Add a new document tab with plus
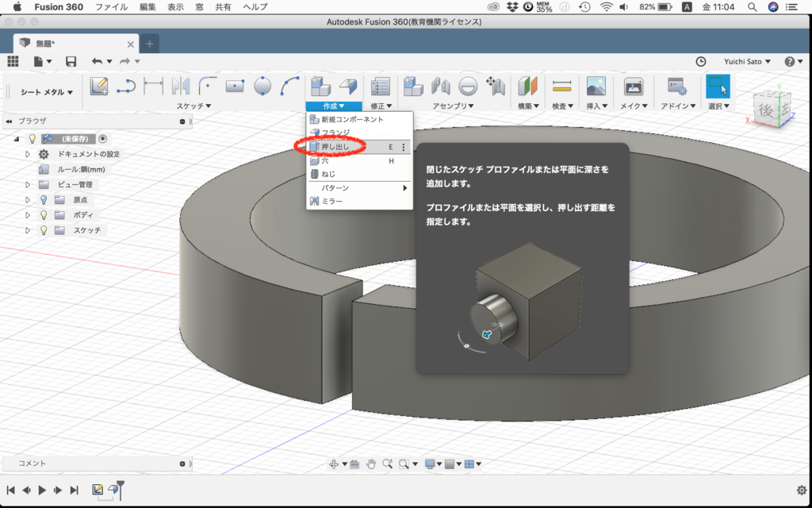Screen dimensions: 812x508 point(150,44)
